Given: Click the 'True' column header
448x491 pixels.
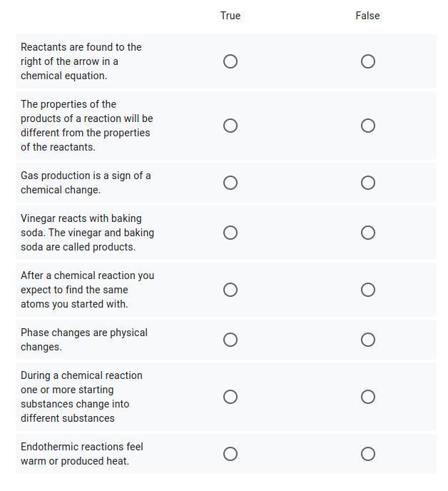Looking at the screenshot, I should pyautogui.click(x=230, y=16).
